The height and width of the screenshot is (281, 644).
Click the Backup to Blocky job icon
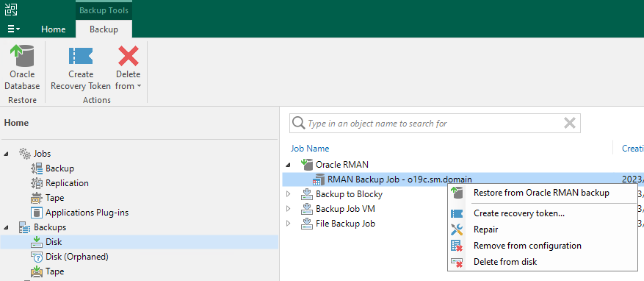coord(306,194)
